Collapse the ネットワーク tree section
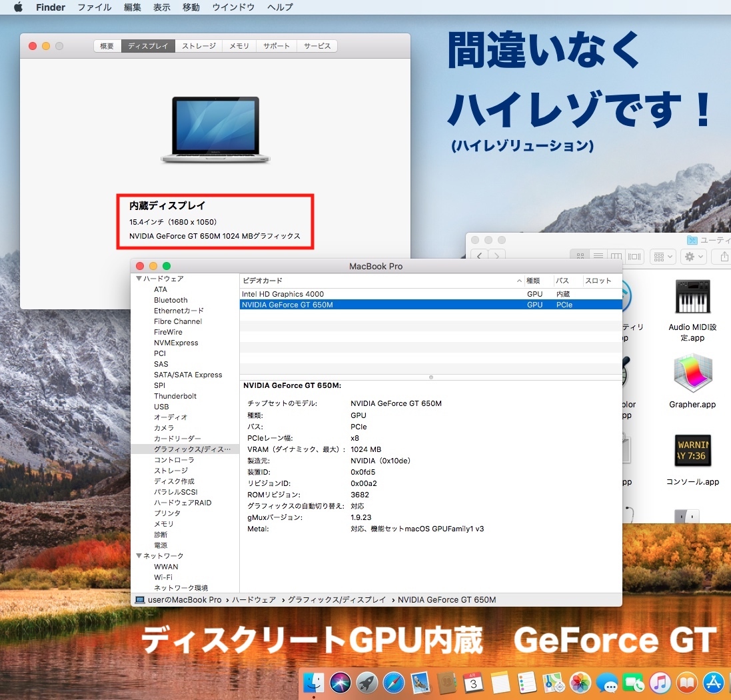The width and height of the screenshot is (731, 700). tap(139, 556)
